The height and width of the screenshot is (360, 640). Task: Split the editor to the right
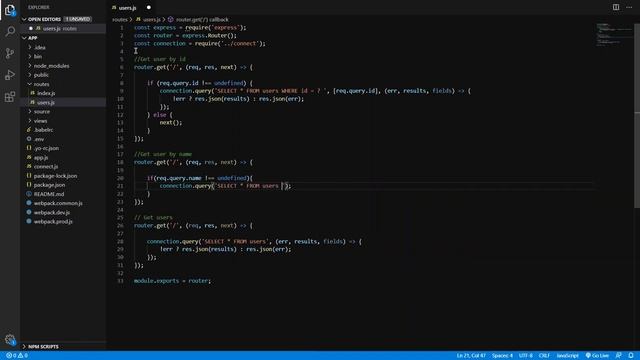click(x=616, y=7)
